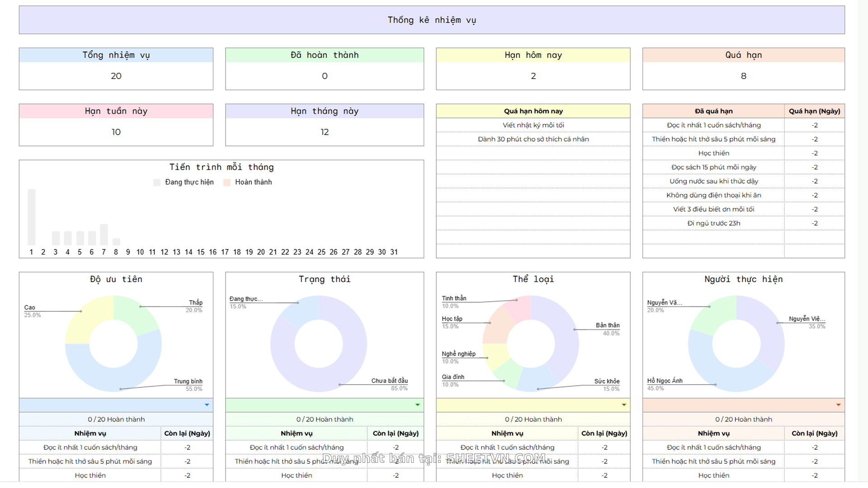Click the Đang thực hiện legend swatch
Viewport: 868px width, 488px height.
tap(157, 182)
